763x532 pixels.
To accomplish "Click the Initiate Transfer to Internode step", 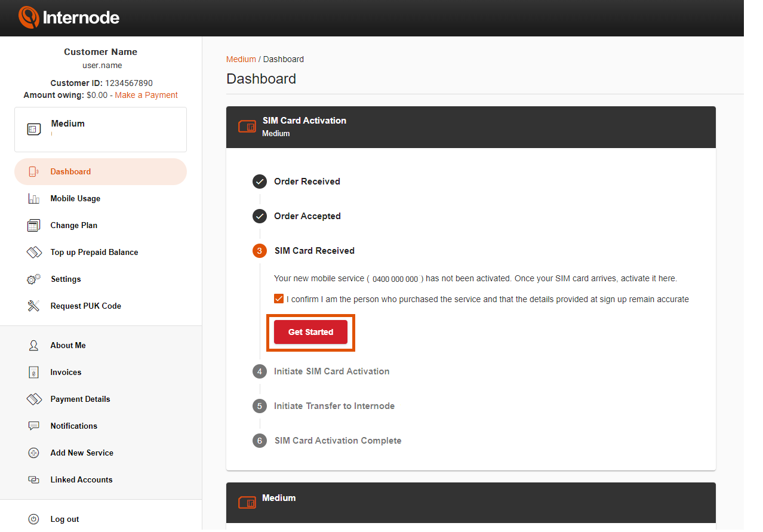I will coord(334,406).
